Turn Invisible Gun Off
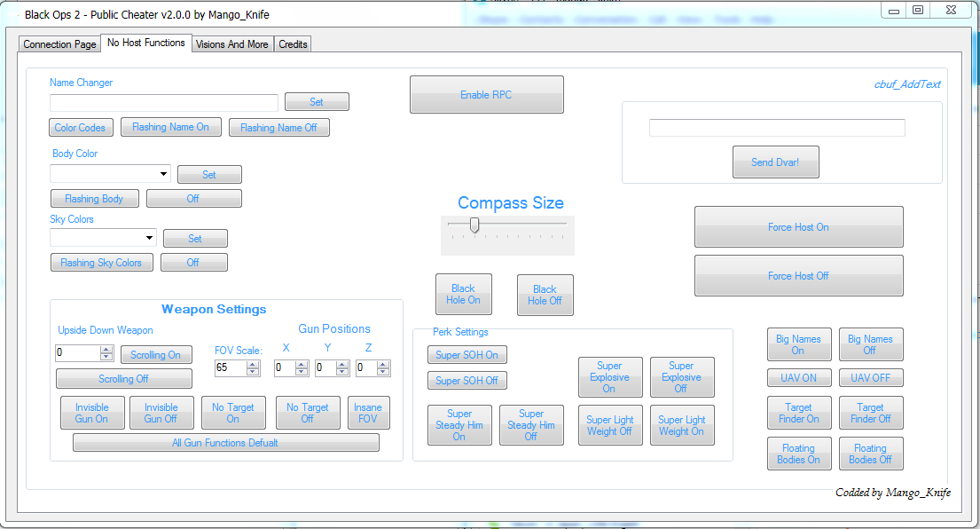980x529 pixels. [x=161, y=413]
